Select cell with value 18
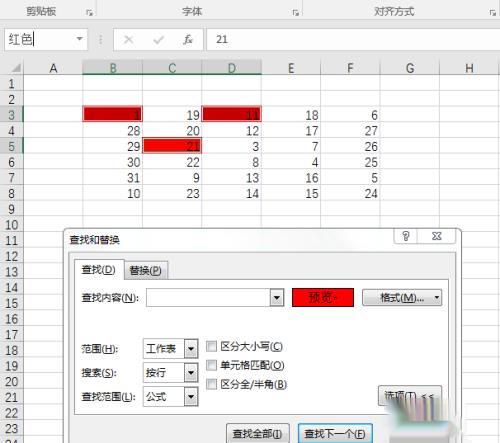 [x=291, y=115]
